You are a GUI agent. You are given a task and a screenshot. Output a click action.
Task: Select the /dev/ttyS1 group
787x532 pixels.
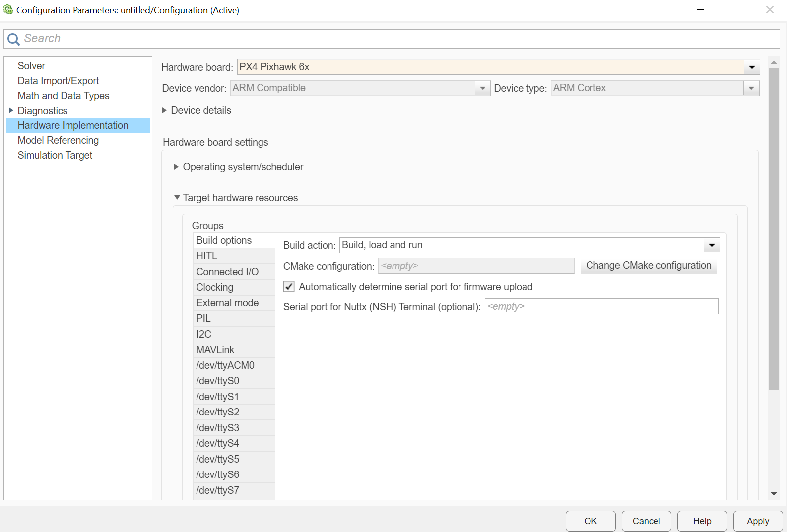(234, 397)
